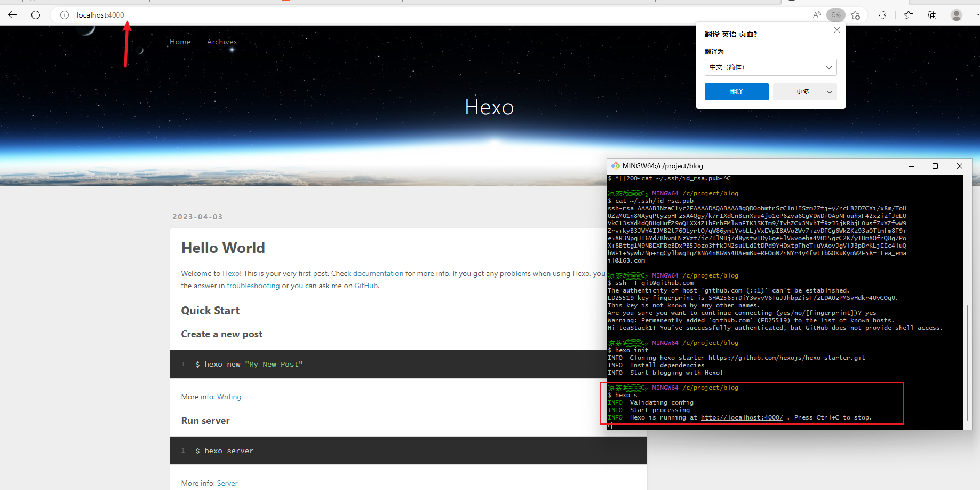Maximize the MINGW64 terminal window
The height and width of the screenshot is (490, 980).
point(935,166)
